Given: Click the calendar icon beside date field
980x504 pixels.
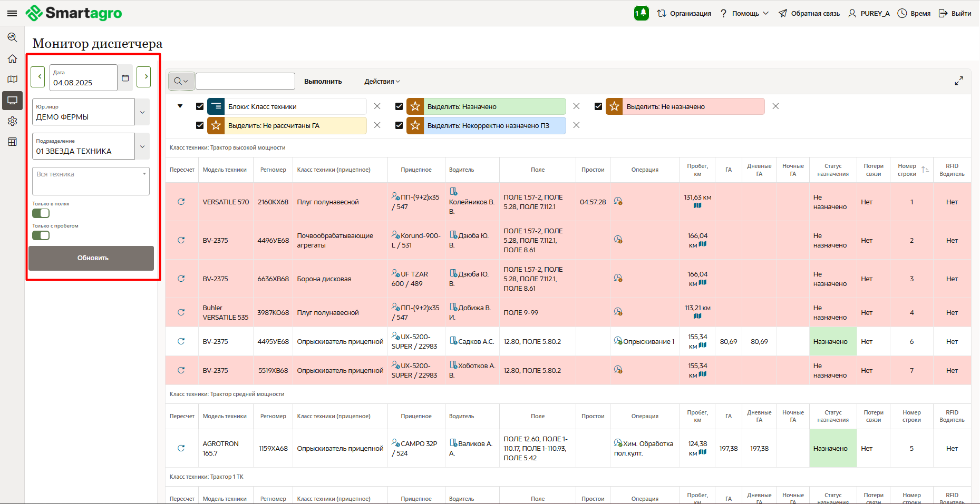Looking at the screenshot, I should [125, 78].
